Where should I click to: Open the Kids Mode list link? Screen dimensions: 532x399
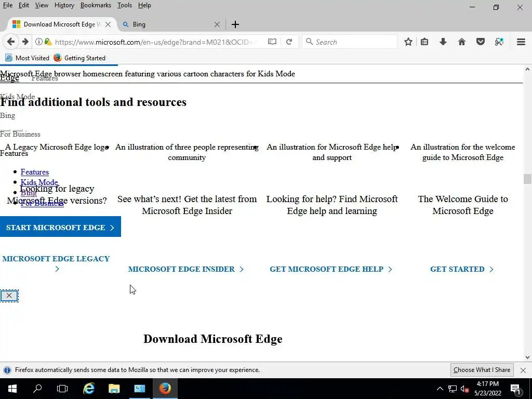coord(39,182)
